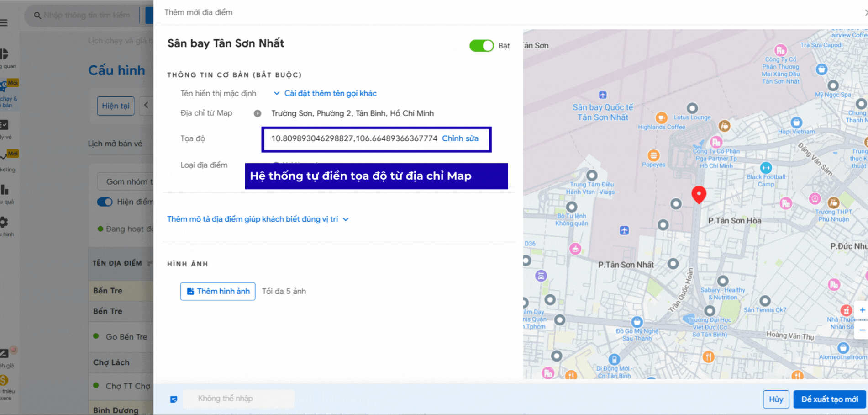The height and width of the screenshot is (415, 868).
Task: Zoom in the map with plus button
Action: [862, 310]
